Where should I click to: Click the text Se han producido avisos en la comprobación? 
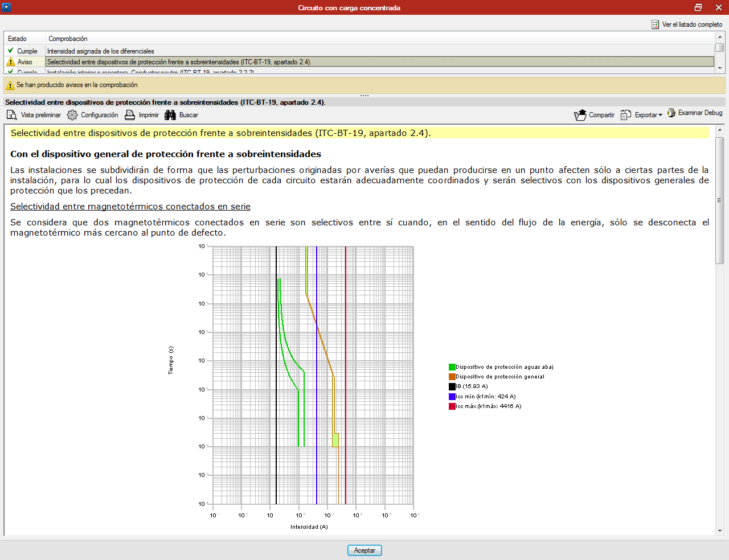(x=77, y=85)
